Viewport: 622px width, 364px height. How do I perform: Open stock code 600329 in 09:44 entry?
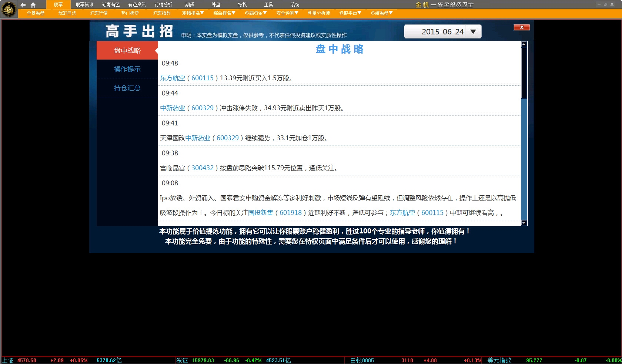click(x=203, y=108)
